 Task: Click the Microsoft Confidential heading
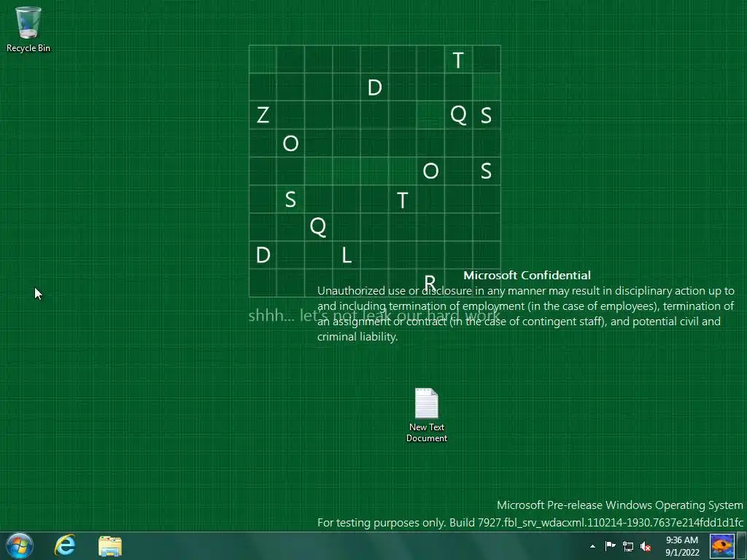tap(527, 275)
